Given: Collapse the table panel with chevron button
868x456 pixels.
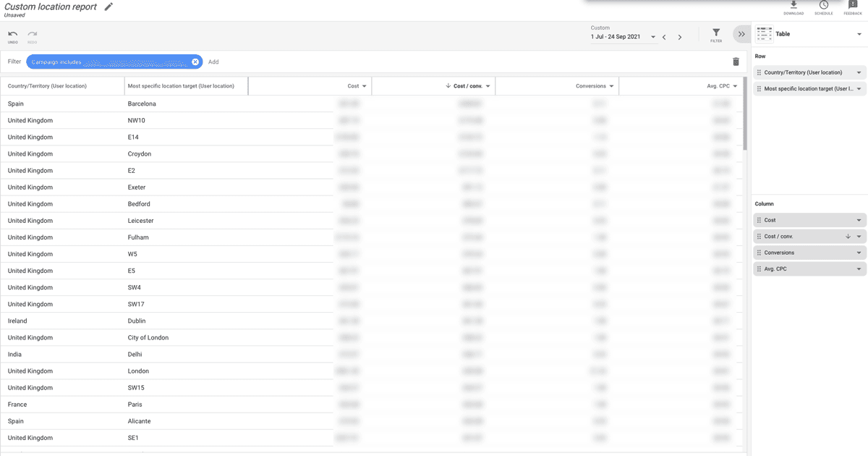Looking at the screenshot, I should coord(741,33).
